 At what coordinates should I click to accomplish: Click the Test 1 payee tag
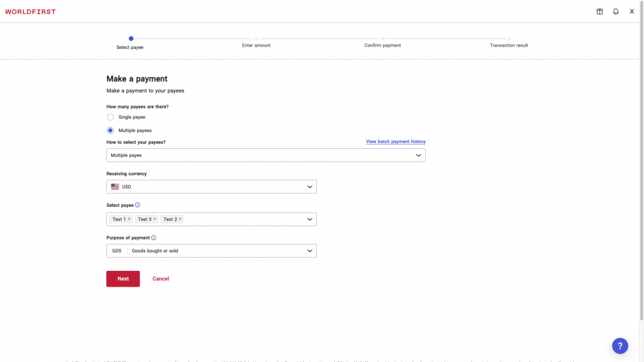pos(121,219)
